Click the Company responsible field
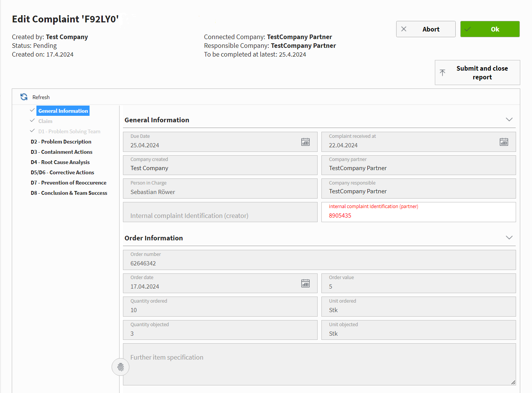Viewport: 532px width, 393px height. 419,189
